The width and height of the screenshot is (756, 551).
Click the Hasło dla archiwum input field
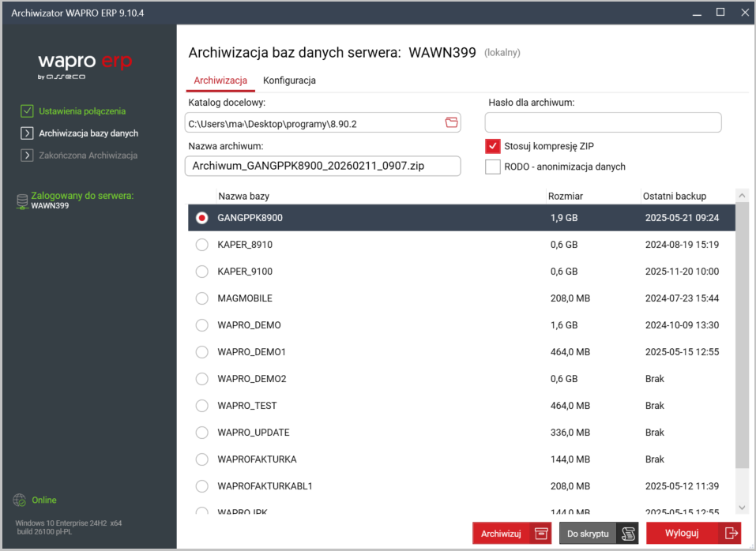(603, 122)
